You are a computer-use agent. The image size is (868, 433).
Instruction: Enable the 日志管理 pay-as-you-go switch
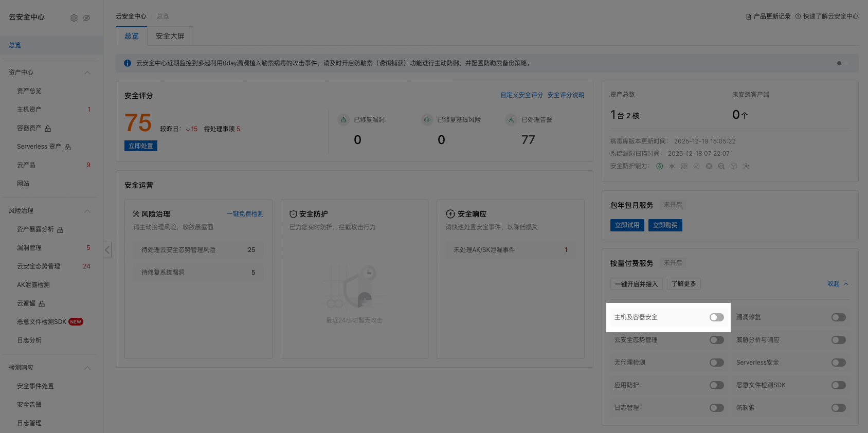(717, 408)
